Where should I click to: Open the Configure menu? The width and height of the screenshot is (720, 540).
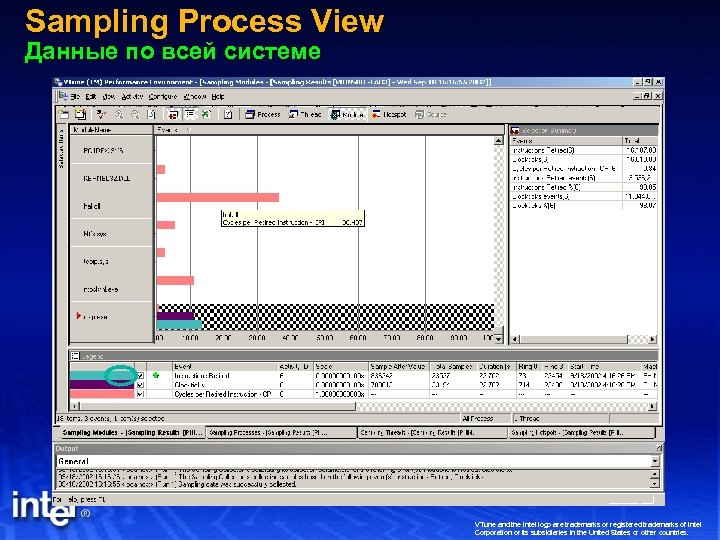pos(163,97)
